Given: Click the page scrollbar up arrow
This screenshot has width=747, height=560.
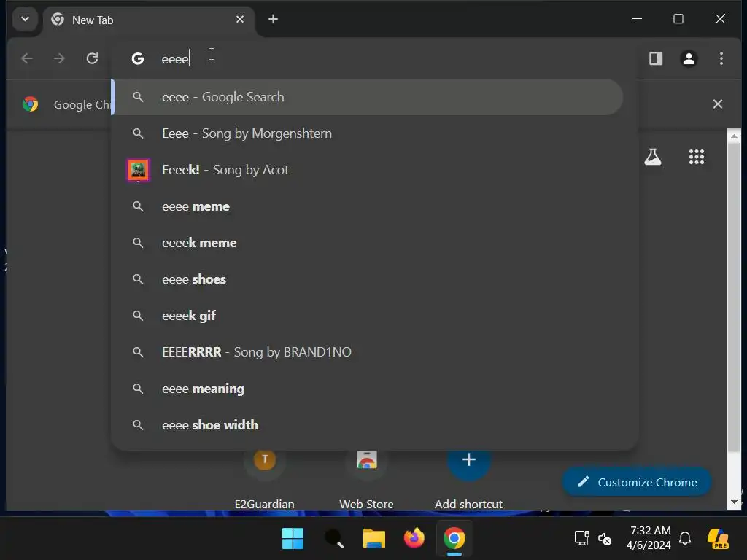Looking at the screenshot, I should [734, 136].
